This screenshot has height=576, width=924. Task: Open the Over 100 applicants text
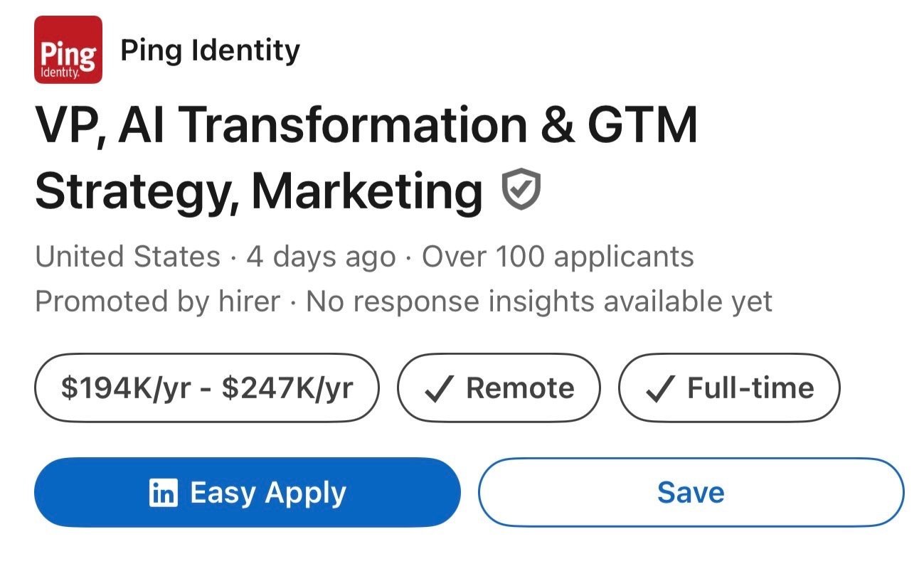click(x=558, y=257)
